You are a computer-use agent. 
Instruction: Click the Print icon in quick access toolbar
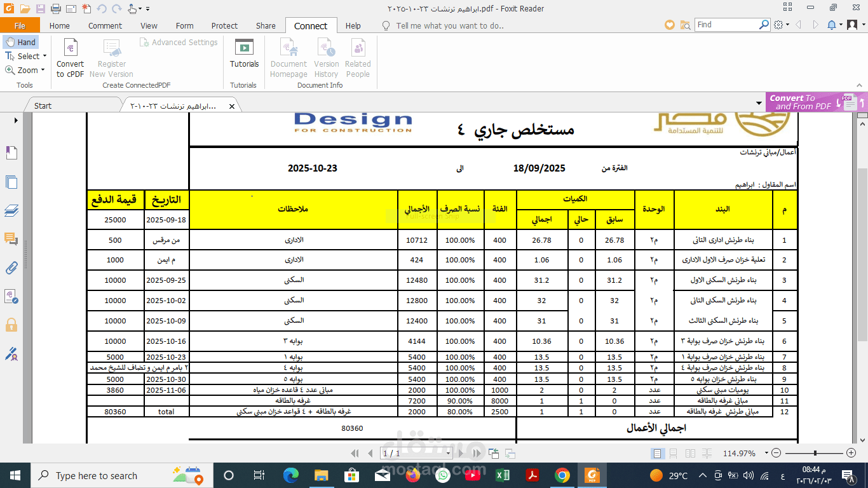click(x=55, y=8)
